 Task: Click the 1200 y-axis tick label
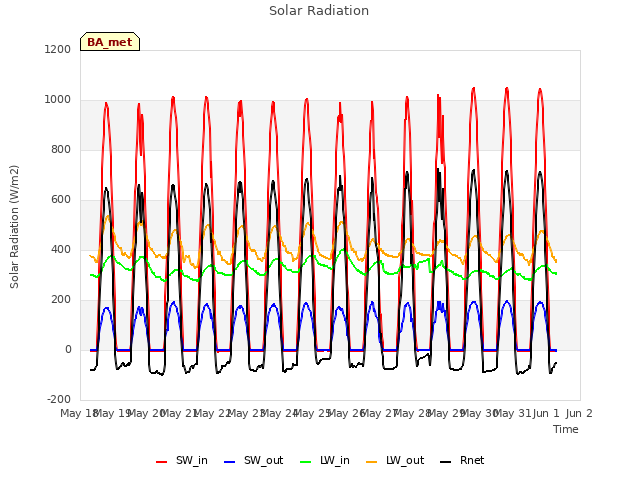coord(58,49)
